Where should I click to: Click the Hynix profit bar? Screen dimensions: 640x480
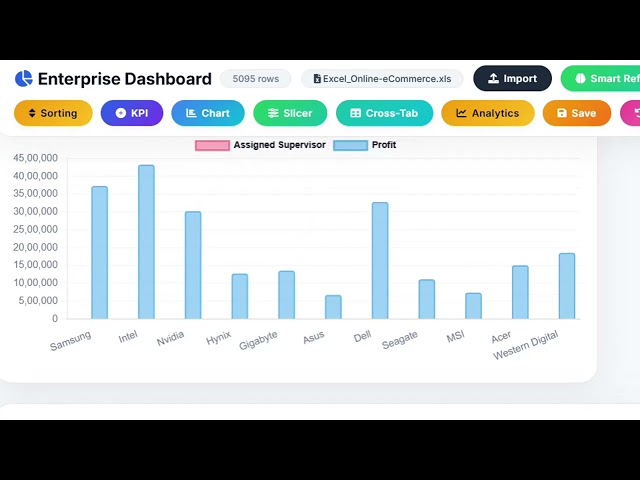[240, 296]
